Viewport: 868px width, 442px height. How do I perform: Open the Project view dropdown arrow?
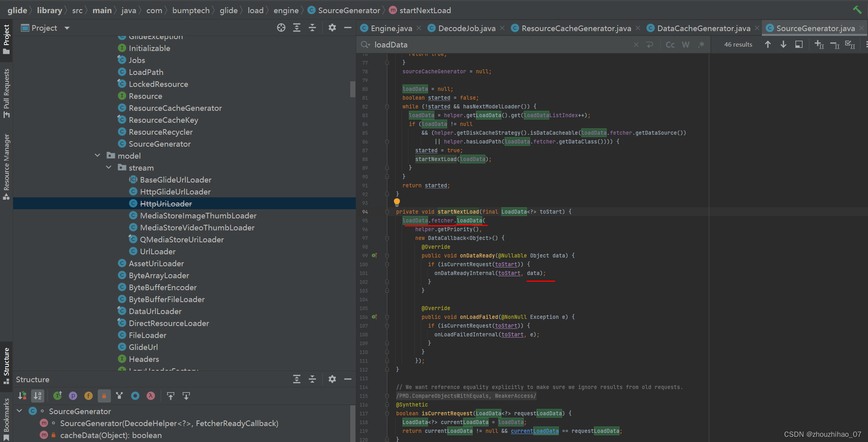[67, 28]
